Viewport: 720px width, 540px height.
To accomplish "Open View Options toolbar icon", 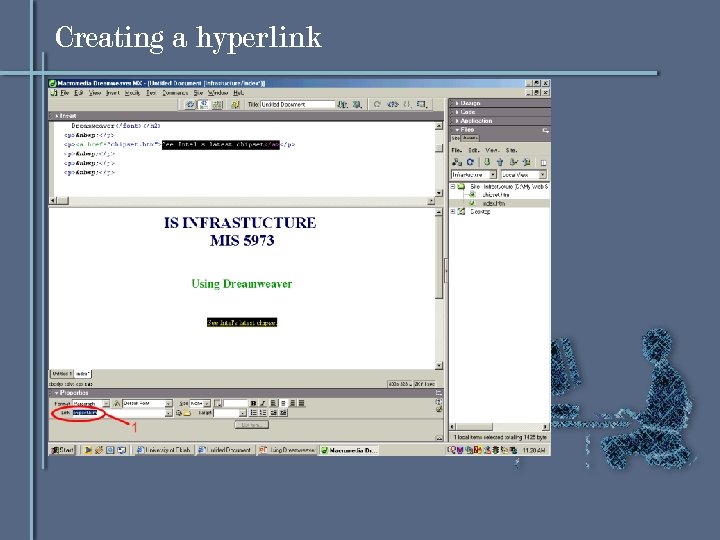I will (x=422, y=105).
